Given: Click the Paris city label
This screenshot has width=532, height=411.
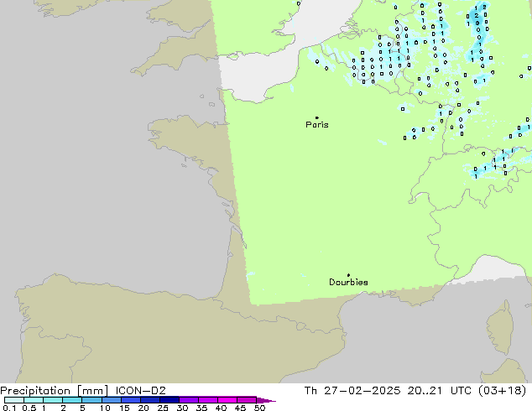Looking at the screenshot, I should click(x=317, y=125).
